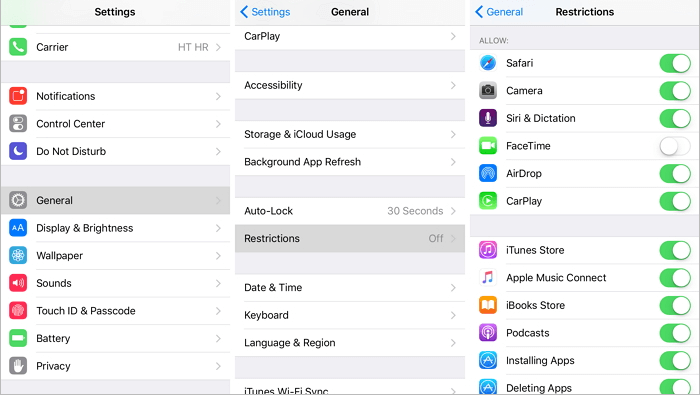Tap the AirDrop icon

(488, 173)
